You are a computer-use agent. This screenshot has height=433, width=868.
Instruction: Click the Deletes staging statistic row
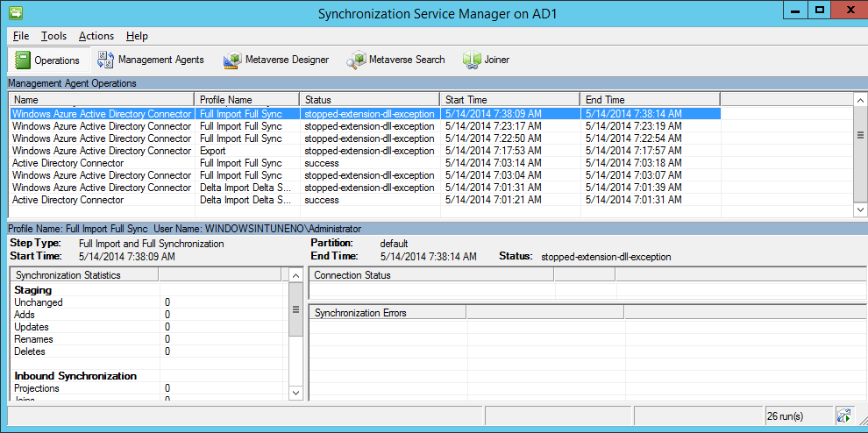[x=149, y=351]
